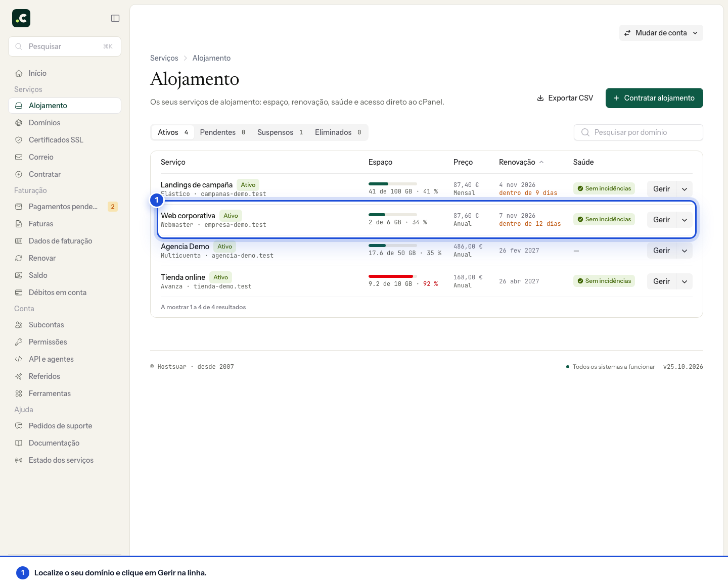This screenshot has width=728, height=588.
Task: Open Documentação in sidebar
Action: click(x=65, y=443)
